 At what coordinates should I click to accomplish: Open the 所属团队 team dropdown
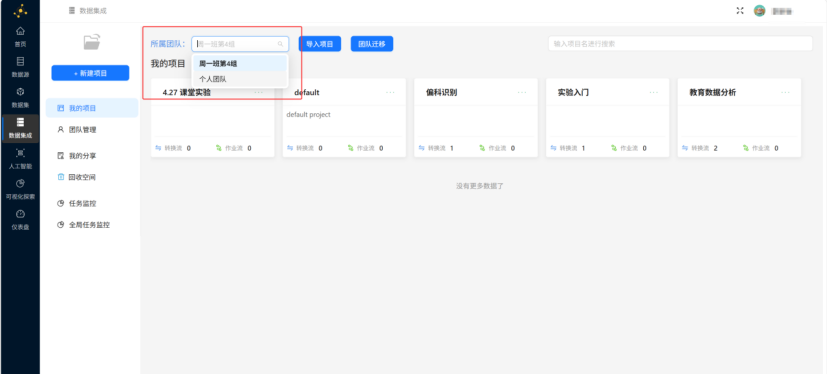(240, 44)
